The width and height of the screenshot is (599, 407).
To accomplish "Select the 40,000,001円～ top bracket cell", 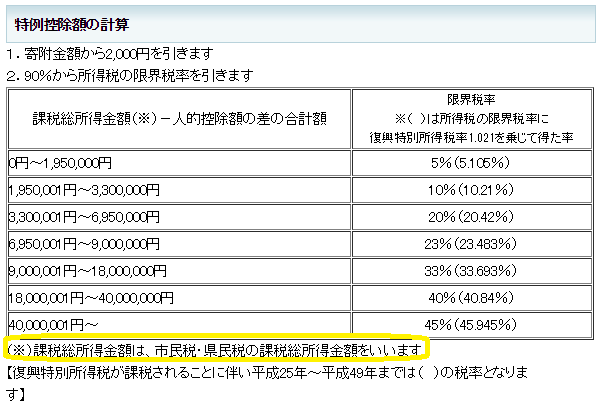I will (179, 325).
